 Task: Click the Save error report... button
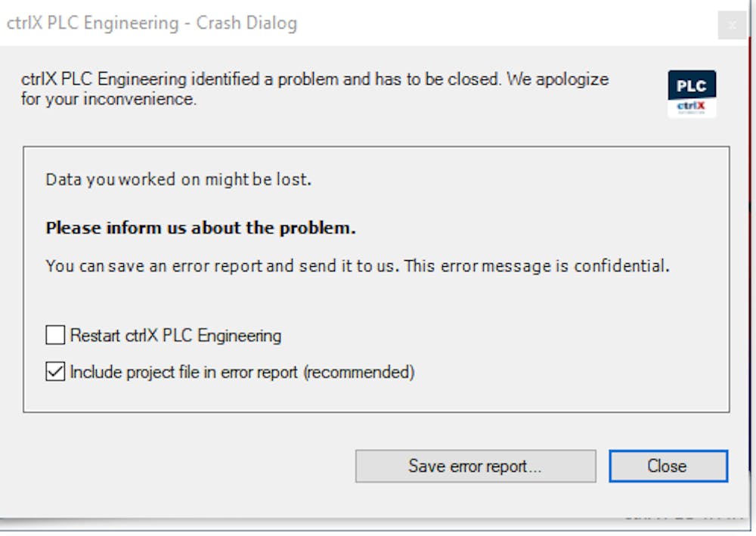click(x=474, y=466)
